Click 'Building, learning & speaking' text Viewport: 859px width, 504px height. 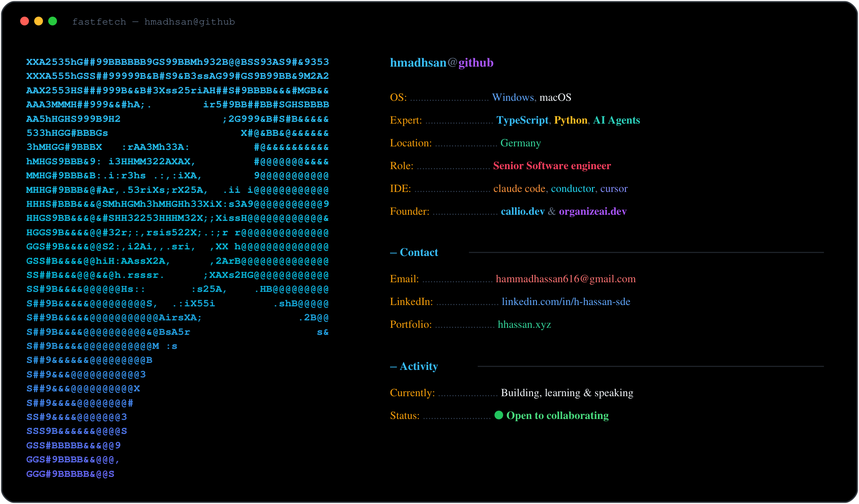(x=567, y=393)
